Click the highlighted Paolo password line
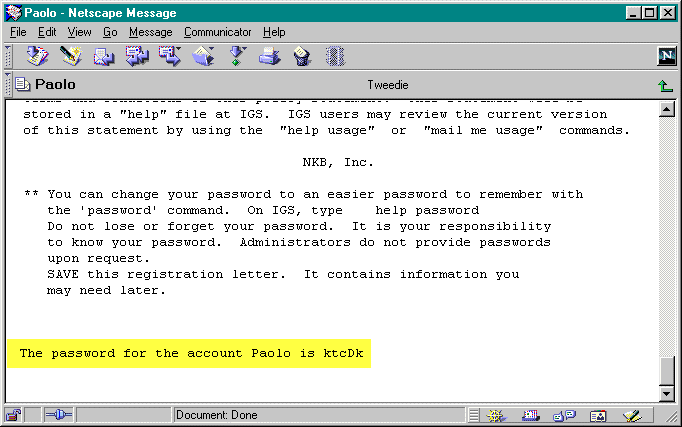 pyautogui.click(x=189, y=354)
